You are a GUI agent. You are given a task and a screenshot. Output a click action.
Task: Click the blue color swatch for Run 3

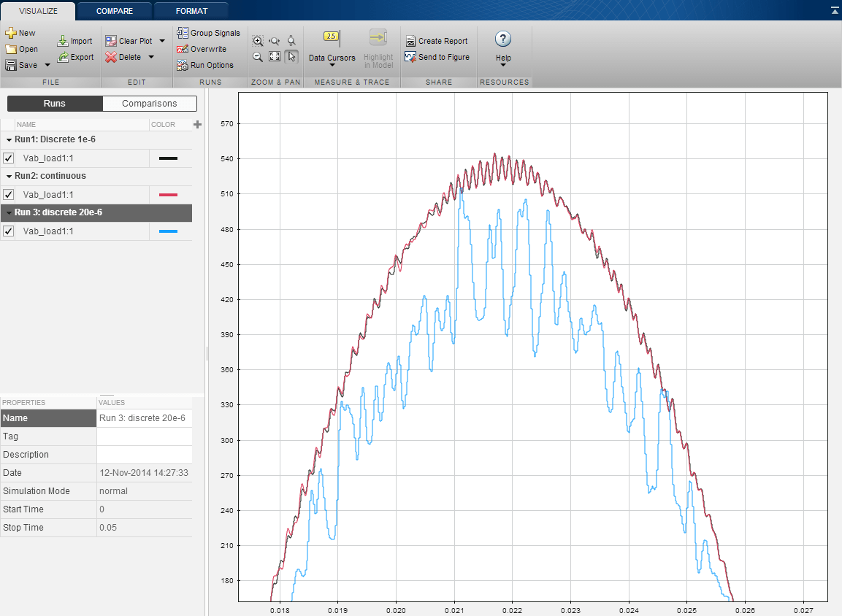[169, 231]
